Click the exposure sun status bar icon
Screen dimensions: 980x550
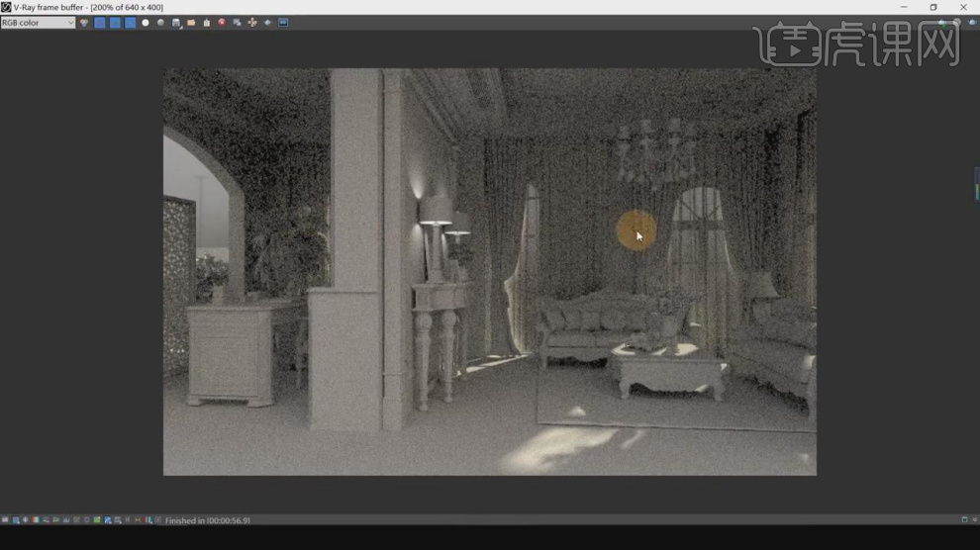point(87,520)
